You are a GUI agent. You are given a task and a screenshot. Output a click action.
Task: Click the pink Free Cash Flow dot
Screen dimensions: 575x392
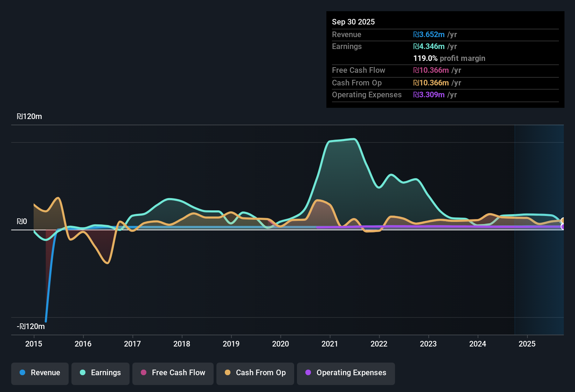(144, 372)
